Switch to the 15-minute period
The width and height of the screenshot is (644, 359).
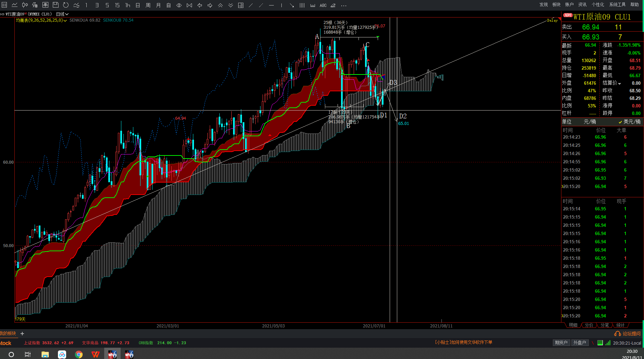coord(117,5)
